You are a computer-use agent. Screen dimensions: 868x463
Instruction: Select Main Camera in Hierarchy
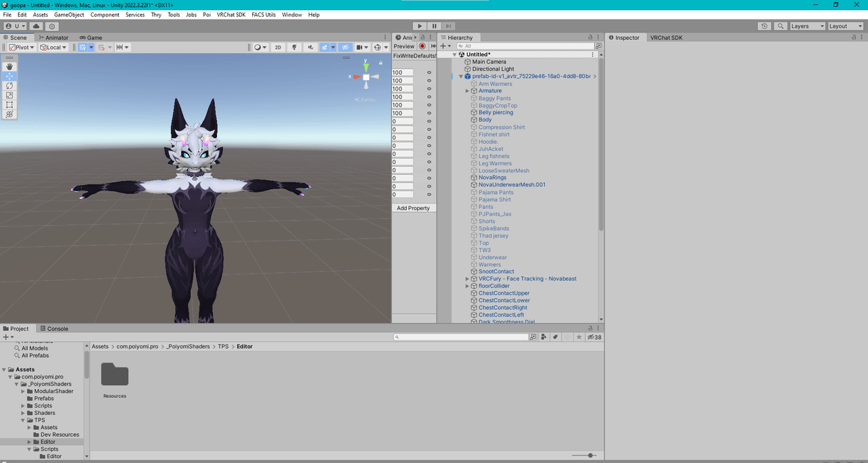coord(489,62)
